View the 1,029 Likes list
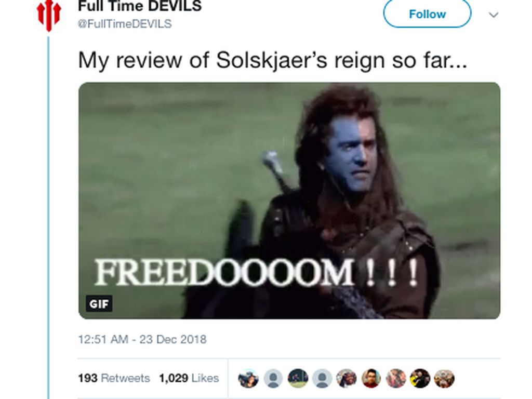The width and height of the screenshot is (532, 399). tap(189, 378)
